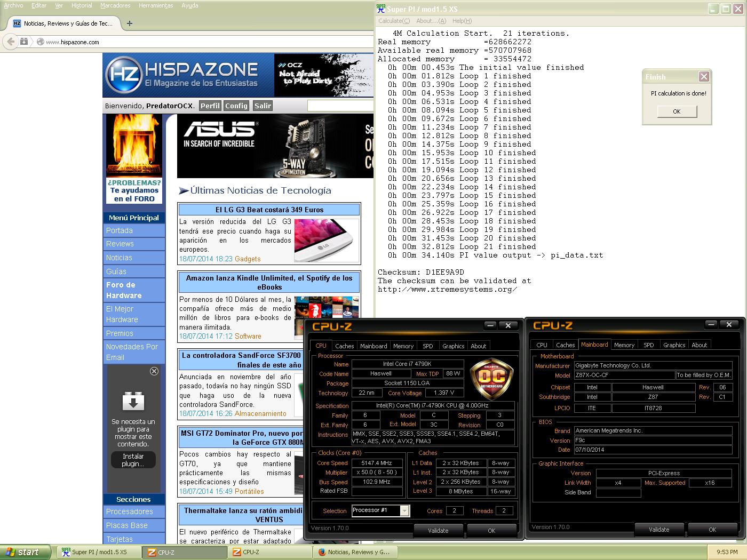Click OK in the CPU-Z Mainboard window
The width and height of the screenshot is (747, 560).
(x=712, y=530)
